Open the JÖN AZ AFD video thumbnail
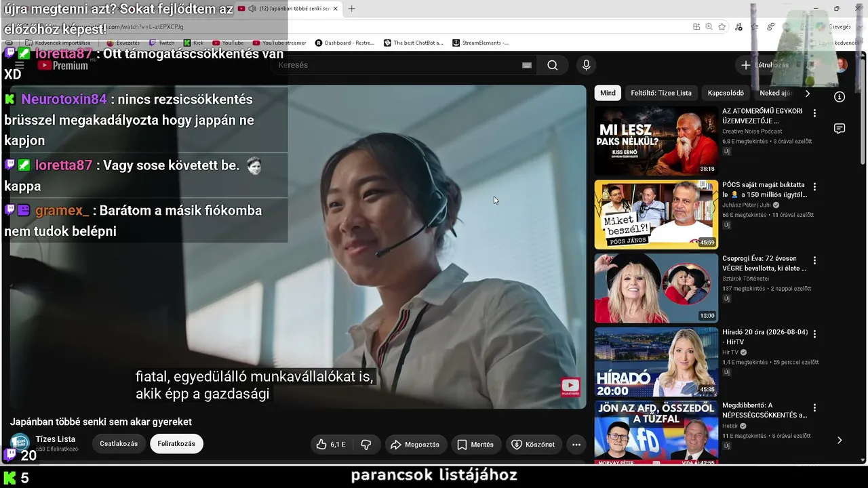Screen dimensions: 868x488 pyautogui.click(x=656, y=432)
